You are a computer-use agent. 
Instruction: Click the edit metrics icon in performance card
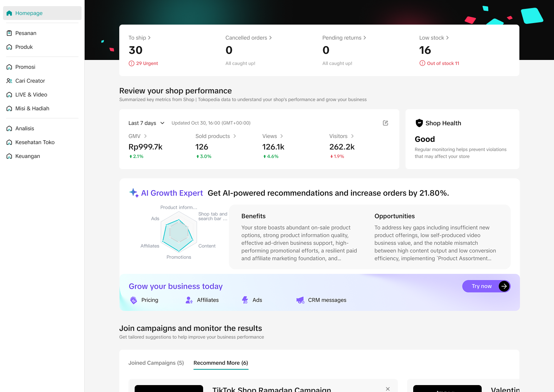pos(385,123)
